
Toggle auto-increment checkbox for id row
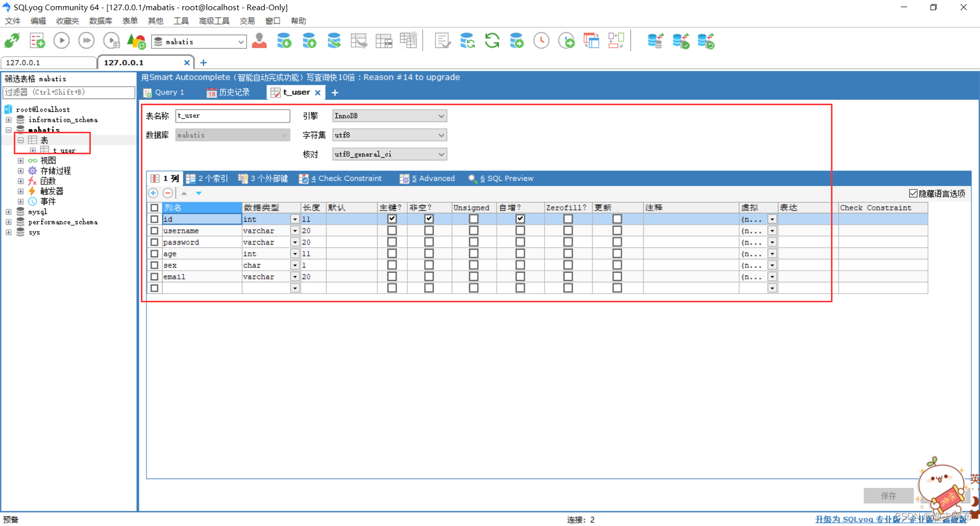coord(520,219)
